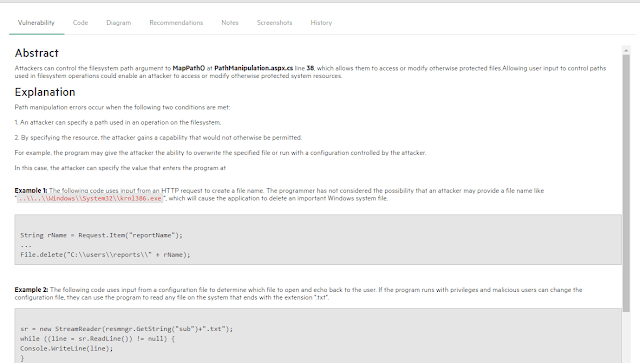Click the File.delete code line
Viewport: 640px width, 363px height.
[x=105, y=255]
